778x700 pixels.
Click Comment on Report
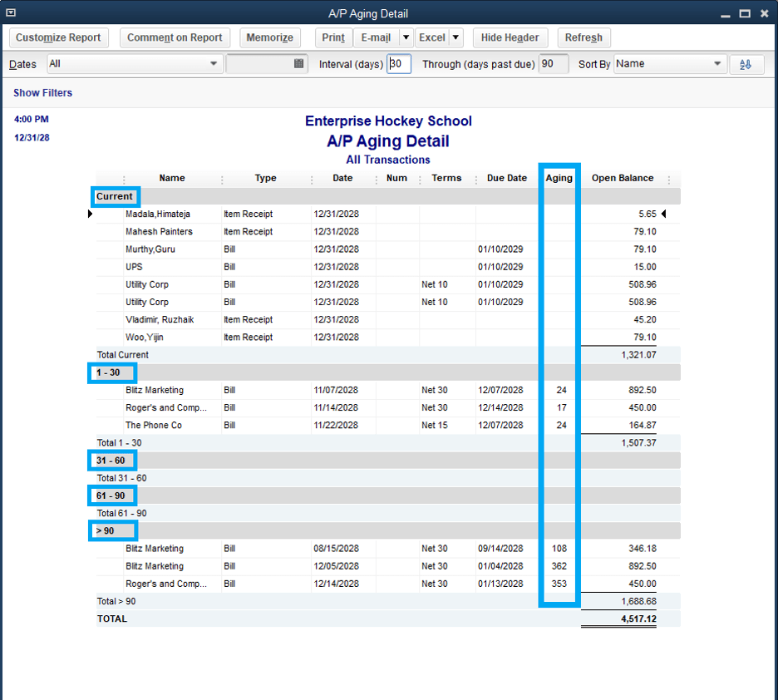coord(175,37)
